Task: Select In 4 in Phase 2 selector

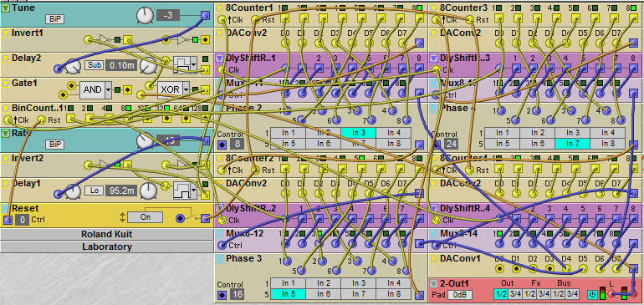Action: pyautogui.click(x=393, y=133)
